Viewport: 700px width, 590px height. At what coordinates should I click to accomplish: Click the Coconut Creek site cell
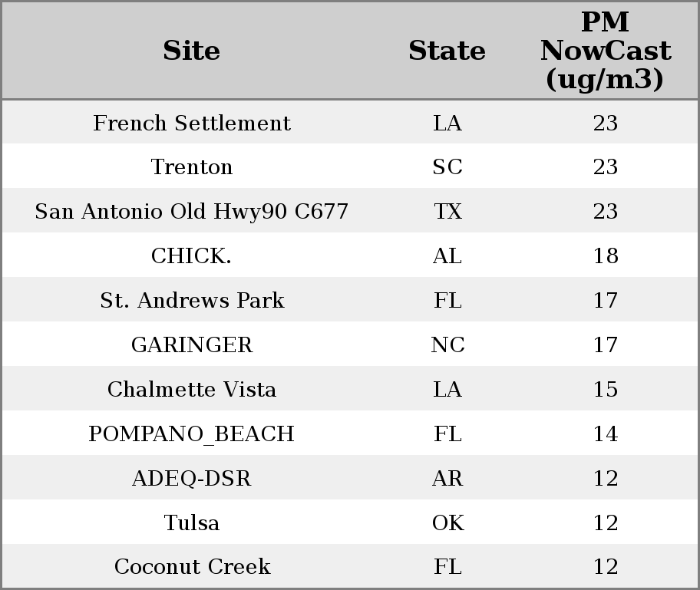[192, 567]
